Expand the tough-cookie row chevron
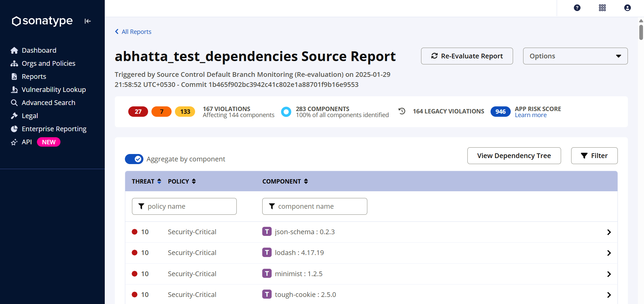This screenshot has width=644, height=304. coord(609,295)
